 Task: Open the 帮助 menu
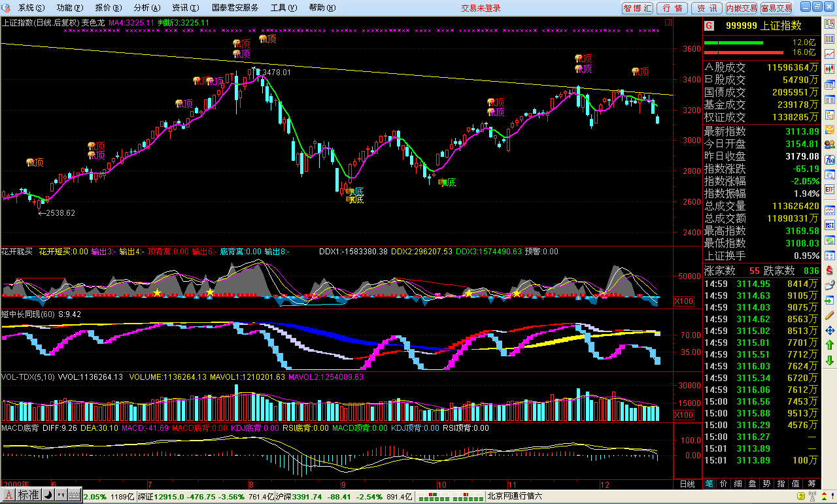[x=321, y=8]
